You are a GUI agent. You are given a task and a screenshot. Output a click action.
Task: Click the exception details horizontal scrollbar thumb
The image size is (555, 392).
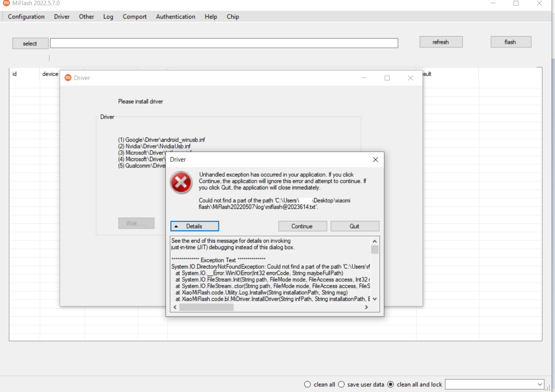click(x=206, y=307)
